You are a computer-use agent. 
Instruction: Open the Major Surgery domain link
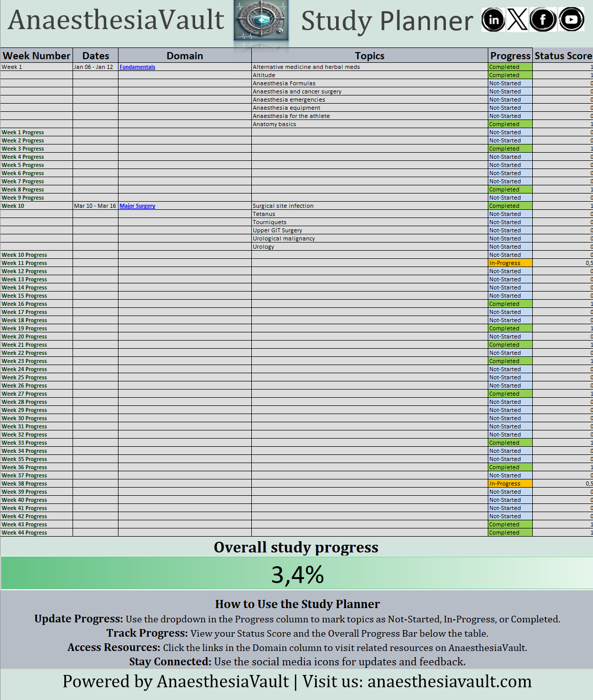[137, 206]
